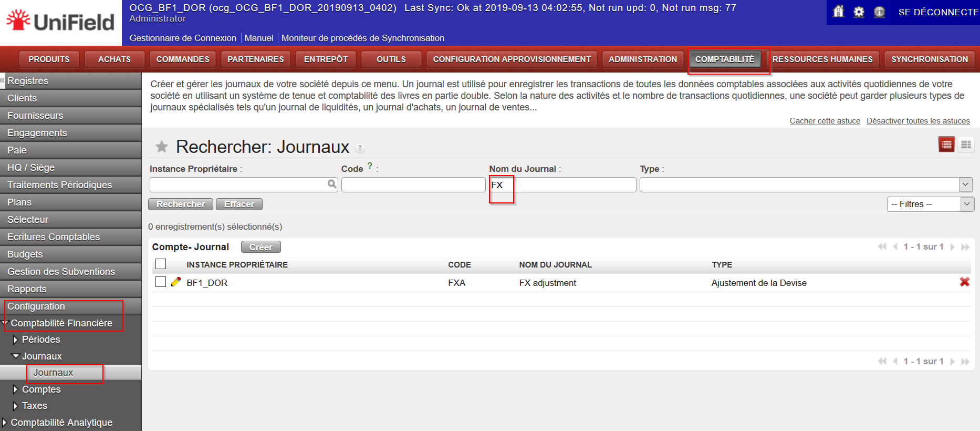Open the Manuel link
The height and width of the screenshot is (431, 980).
click(259, 38)
